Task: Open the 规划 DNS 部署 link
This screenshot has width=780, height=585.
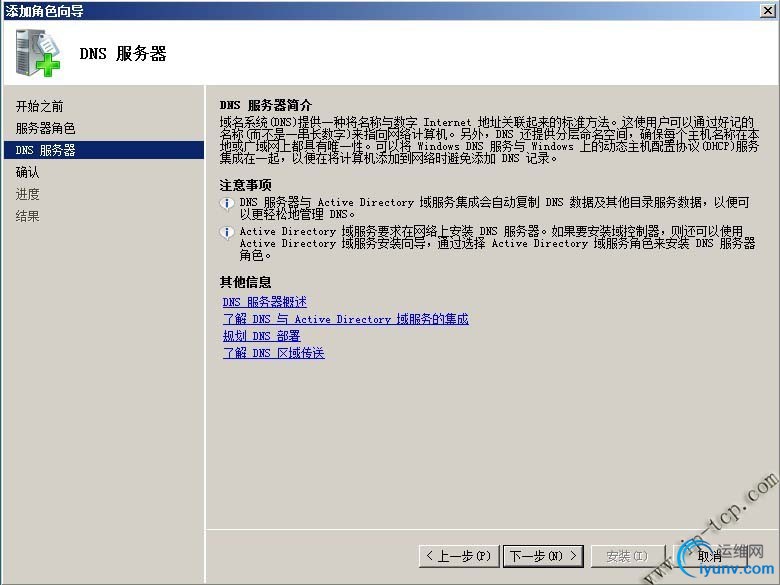Action: pos(262,336)
